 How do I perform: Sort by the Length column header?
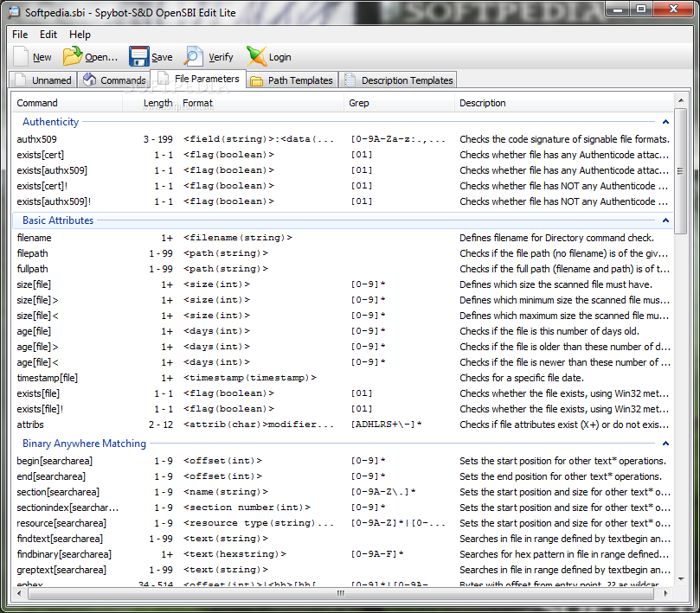[x=150, y=103]
